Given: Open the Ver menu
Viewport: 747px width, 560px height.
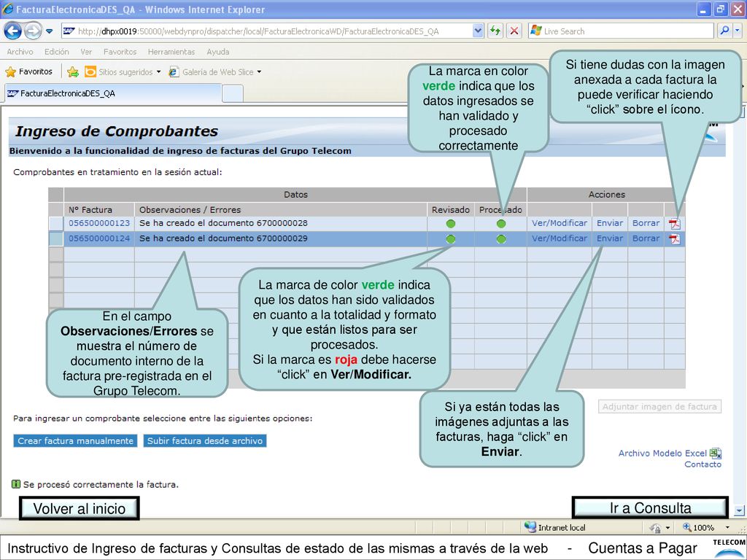Looking at the screenshot, I should 86,52.
